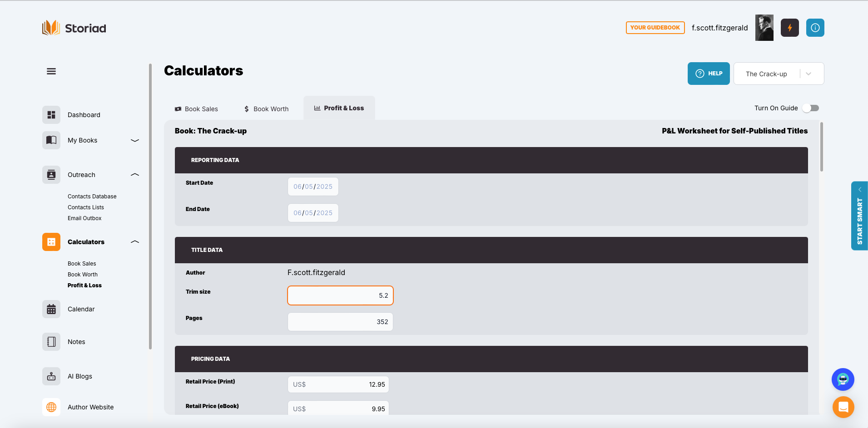Open the AI Blogs menu label

tap(80, 376)
